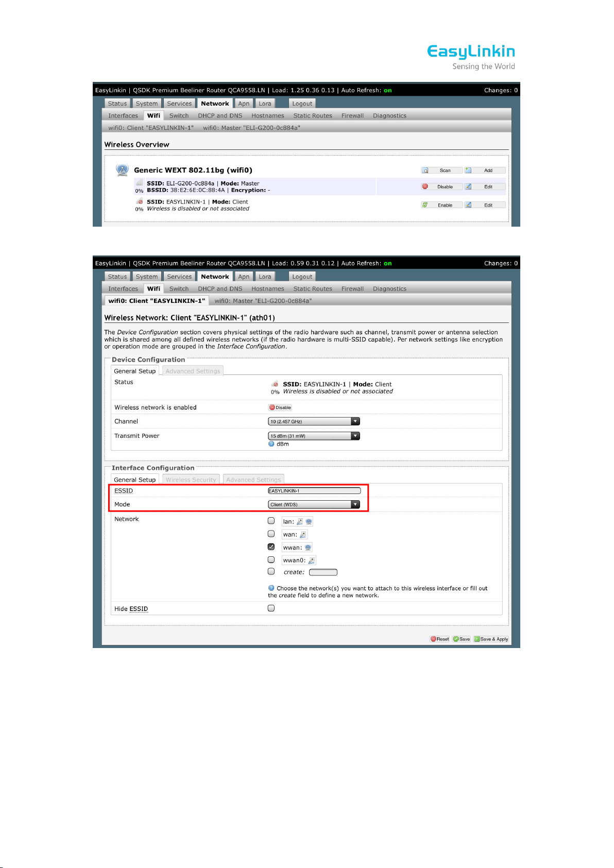This screenshot has height=868, width=614.
Task: Open the Services tab on the Wireless Overview page
Action: (x=179, y=104)
